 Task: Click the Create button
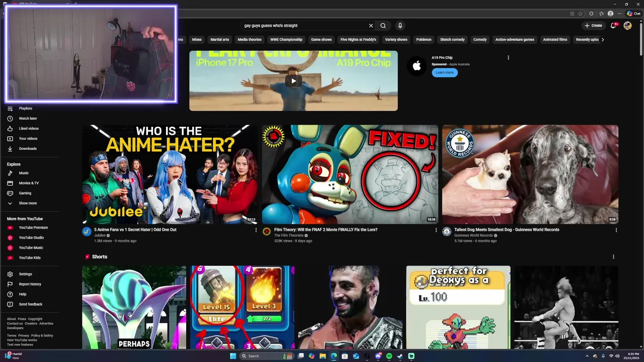[x=593, y=26]
